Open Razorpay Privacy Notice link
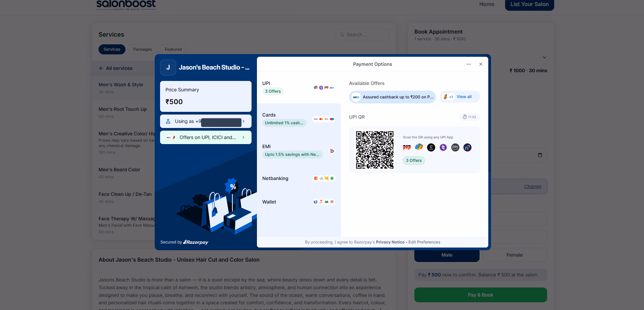 pos(390,242)
